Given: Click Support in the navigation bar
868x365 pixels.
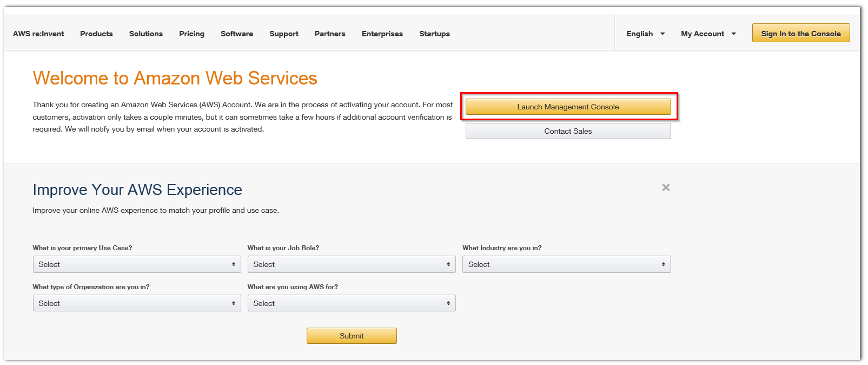Looking at the screenshot, I should (284, 34).
